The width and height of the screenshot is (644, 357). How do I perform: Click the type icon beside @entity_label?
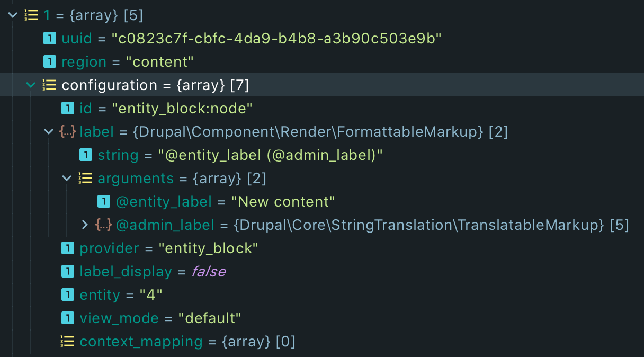pos(104,201)
